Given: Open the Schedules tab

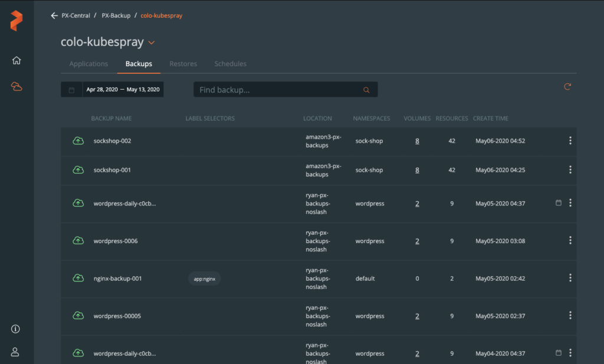Looking at the screenshot, I should pos(231,64).
